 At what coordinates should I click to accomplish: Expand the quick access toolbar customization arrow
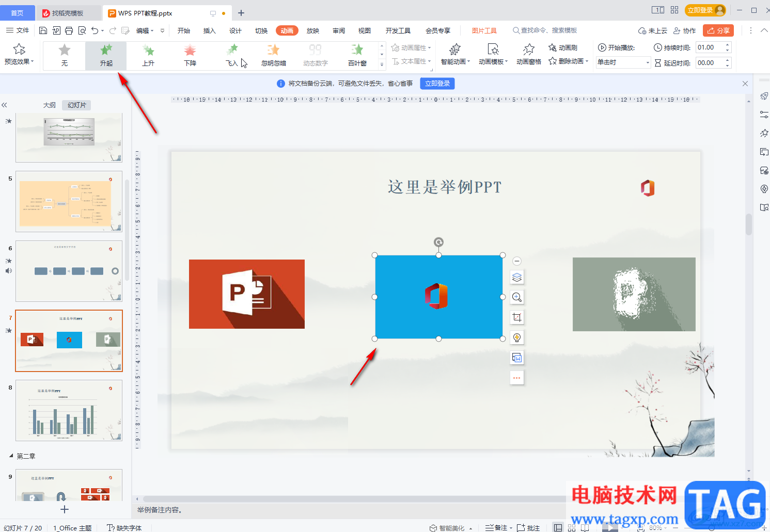click(162, 31)
